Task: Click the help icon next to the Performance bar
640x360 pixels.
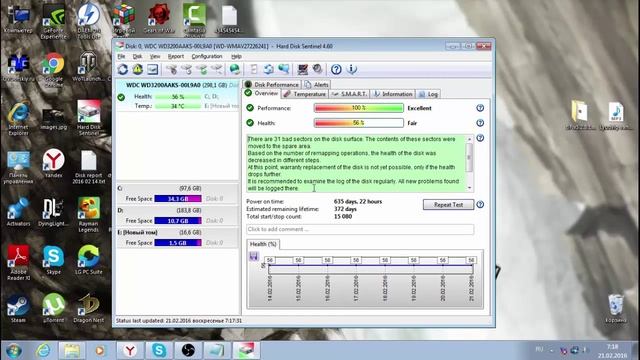Action: 480,108
